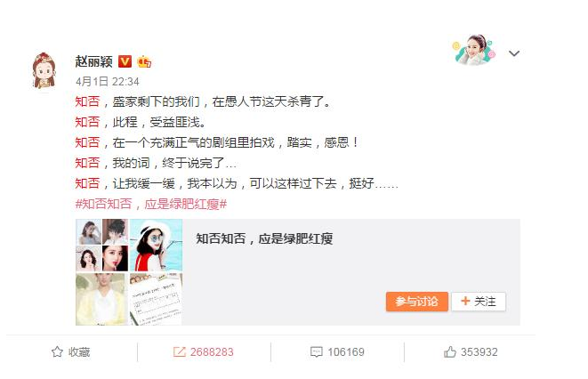Click the post timestamp 4月1日 22:34

coord(108,82)
